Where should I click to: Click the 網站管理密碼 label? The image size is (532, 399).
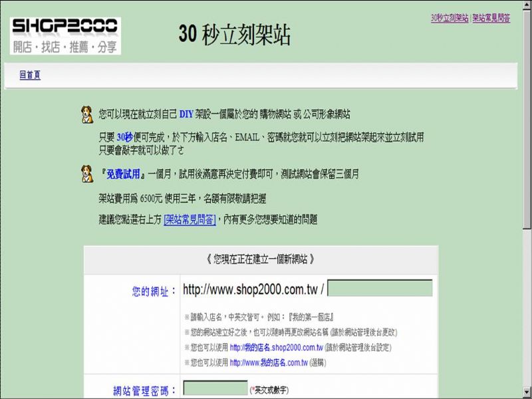coord(144,391)
